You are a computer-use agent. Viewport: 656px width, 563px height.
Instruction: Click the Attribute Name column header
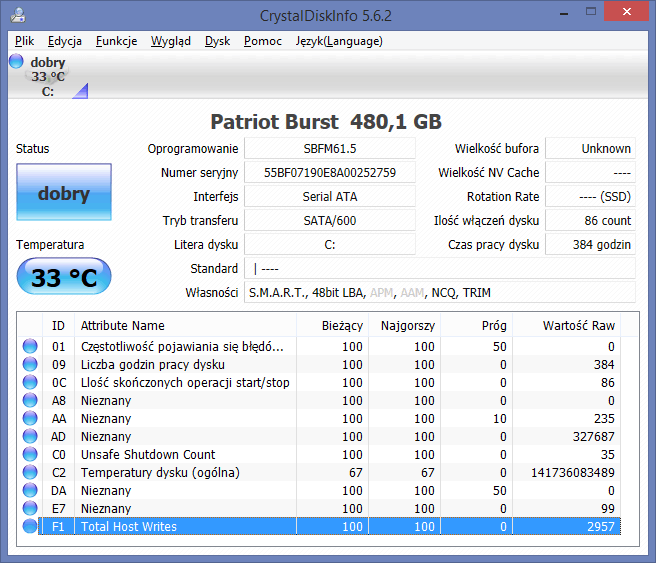click(185, 325)
